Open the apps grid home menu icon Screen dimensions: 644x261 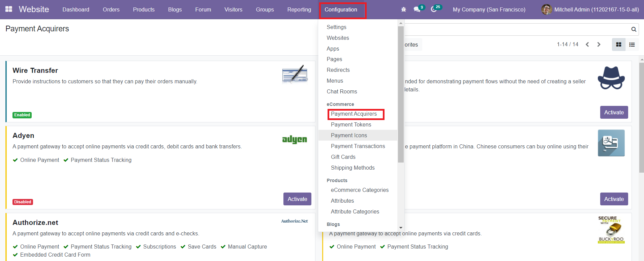[x=9, y=9]
